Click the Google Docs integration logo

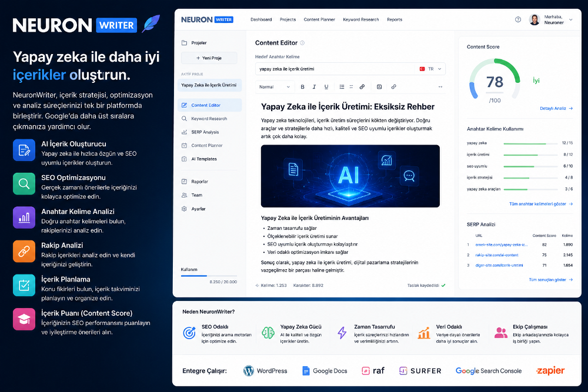click(325, 371)
